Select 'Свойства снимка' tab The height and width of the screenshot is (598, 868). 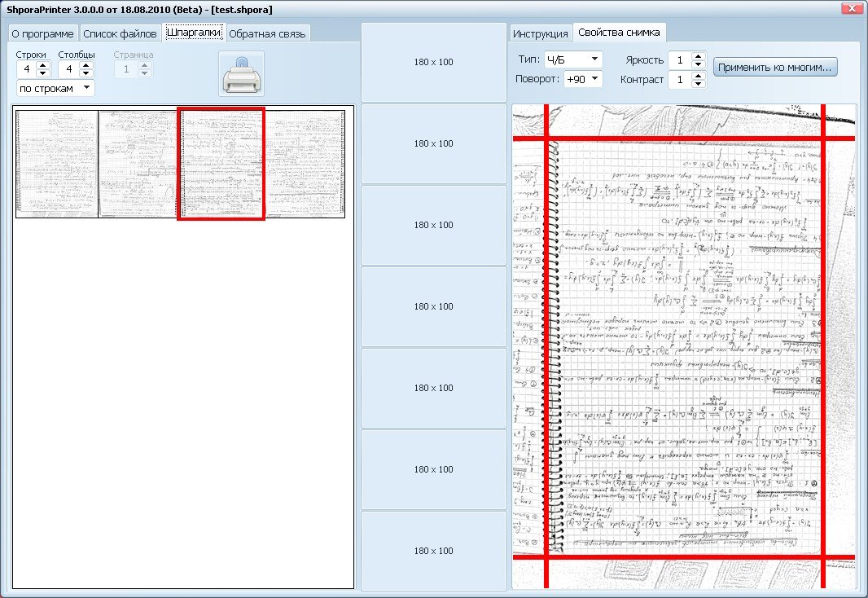(619, 32)
